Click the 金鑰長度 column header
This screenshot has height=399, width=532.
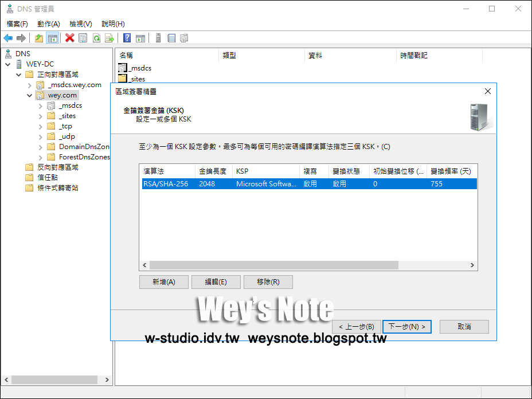[x=214, y=171]
